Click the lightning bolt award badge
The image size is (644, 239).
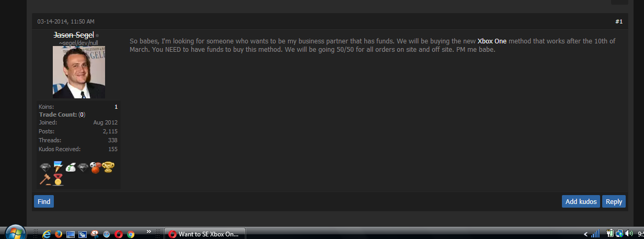58,167
